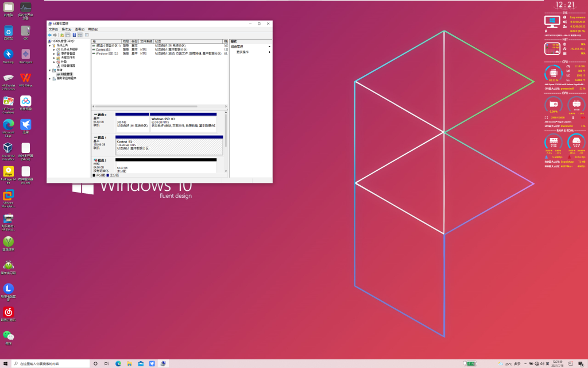The height and width of the screenshot is (368, 588).
Task: Open the Microsoft Edge desktop icon
Action: tap(8, 128)
